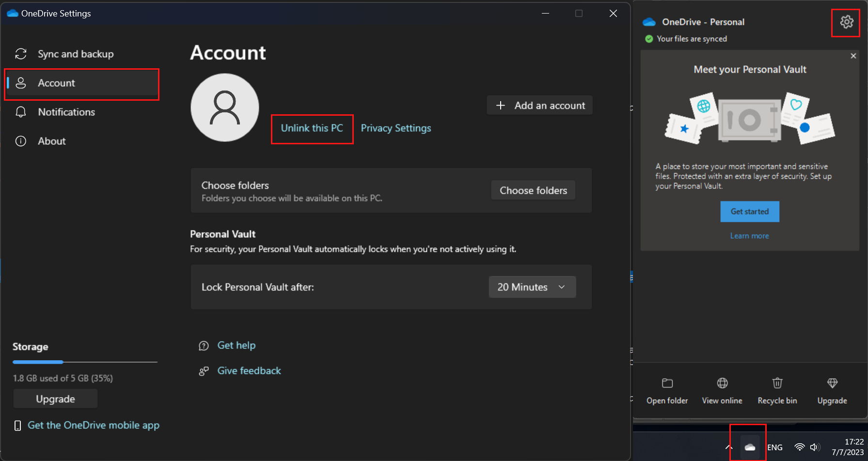Image resolution: width=868 pixels, height=461 pixels.
Task: Open the 20 Minutes lock time dropdown
Action: (532, 287)
